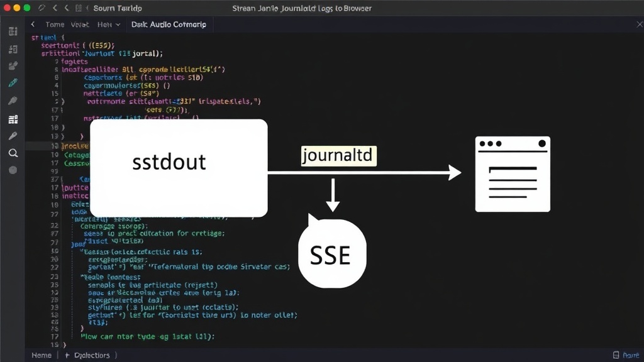Click the macOS red close button
Viewport: 644px width, 362px height.
7,8
